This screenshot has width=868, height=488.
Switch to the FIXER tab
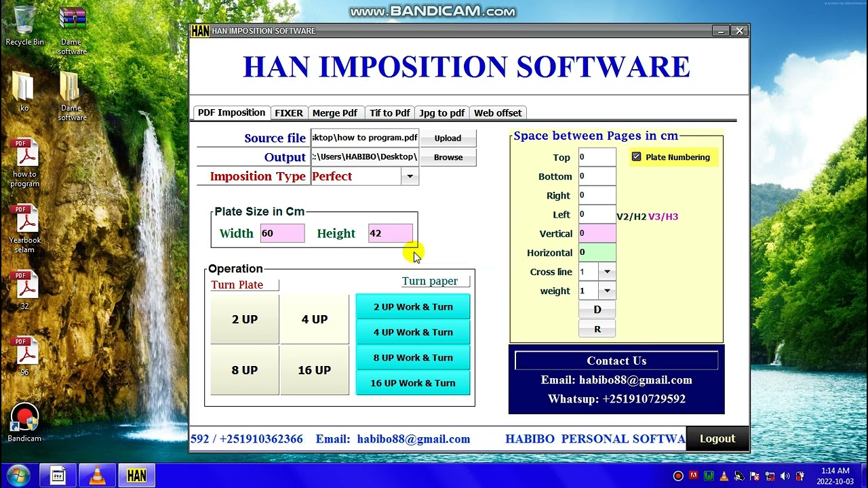click(x=289, y=113)
